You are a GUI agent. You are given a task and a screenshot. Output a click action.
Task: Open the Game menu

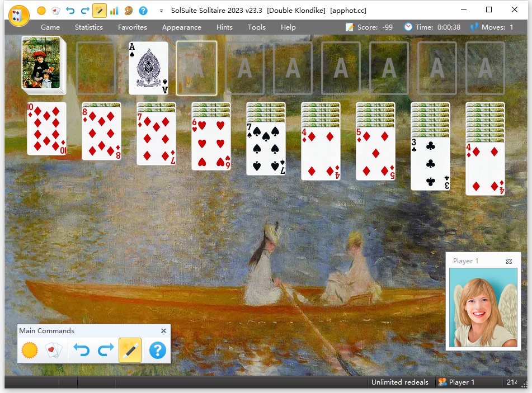(x=50, y=27)
